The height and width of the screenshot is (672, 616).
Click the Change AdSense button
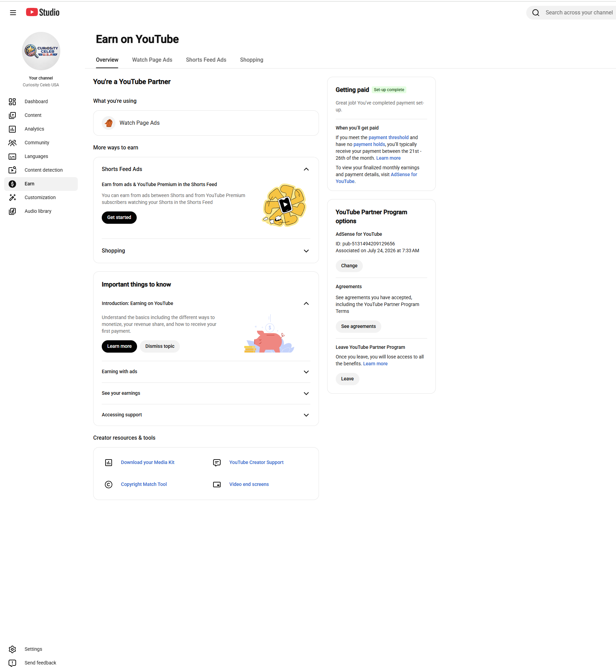click(x=349, y=266)
